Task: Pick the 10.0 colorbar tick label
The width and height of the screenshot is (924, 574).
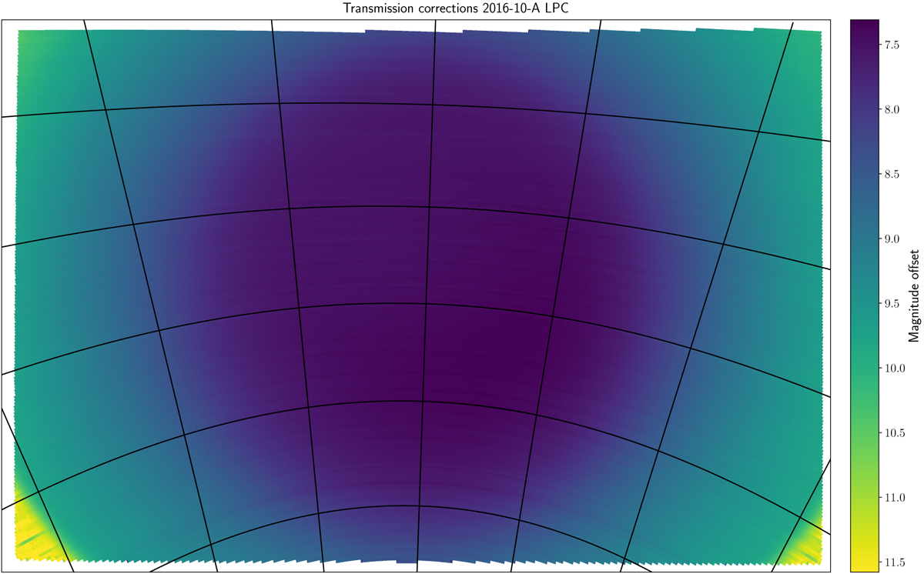Action: [x=896, y=369]
